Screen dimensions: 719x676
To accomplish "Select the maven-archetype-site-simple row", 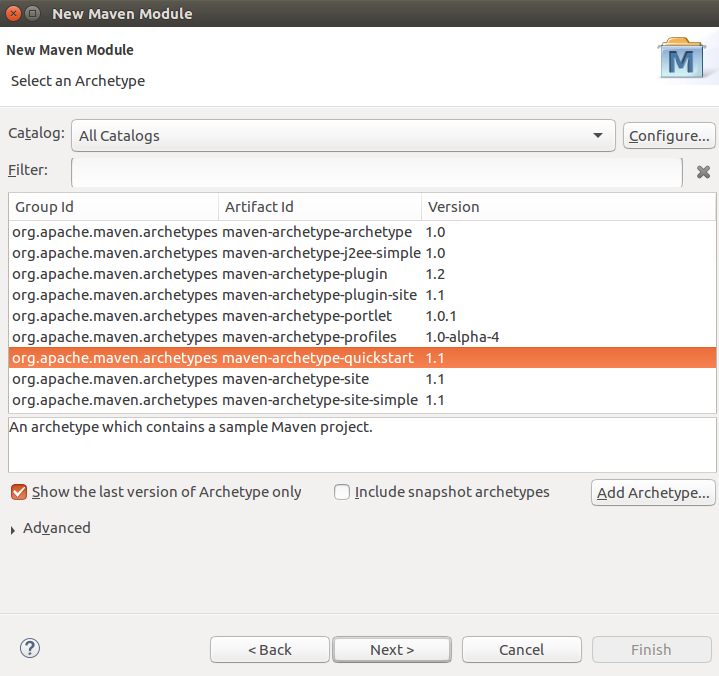I will tap(362, 400).
